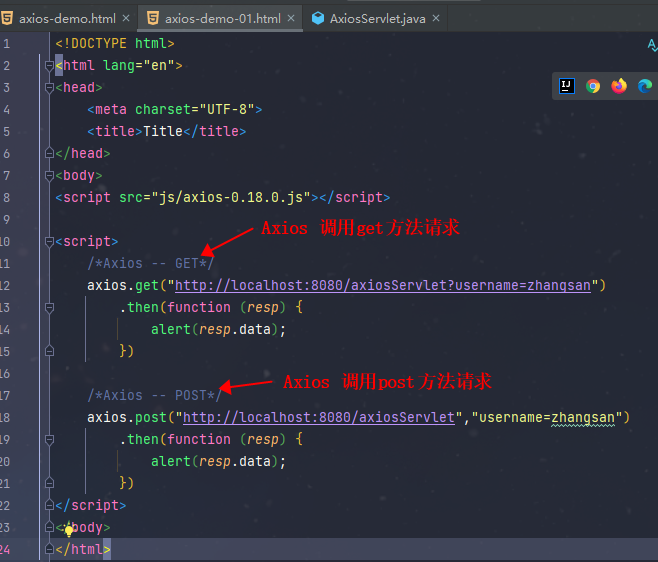Click fold marker at closing html line 24

coord(49,549)
